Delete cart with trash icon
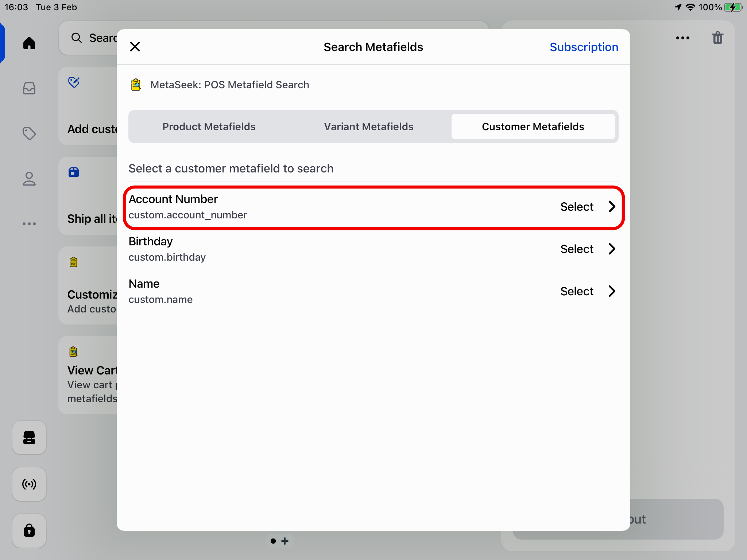Image resolution: width=747 pixels, height=560 pixels. [x=717, y=38]
